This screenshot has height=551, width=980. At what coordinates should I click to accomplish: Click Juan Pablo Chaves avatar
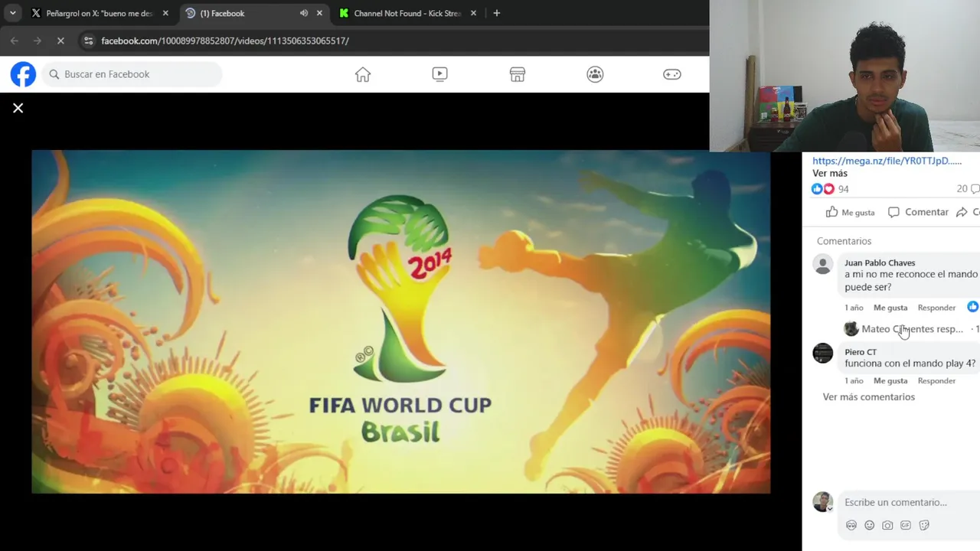tap(823, 265)
